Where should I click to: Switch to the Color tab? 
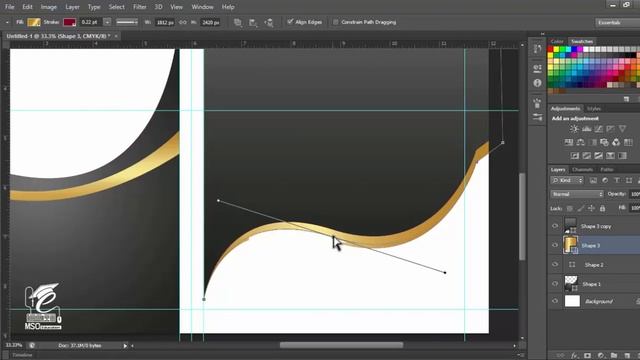pos(557,41)
